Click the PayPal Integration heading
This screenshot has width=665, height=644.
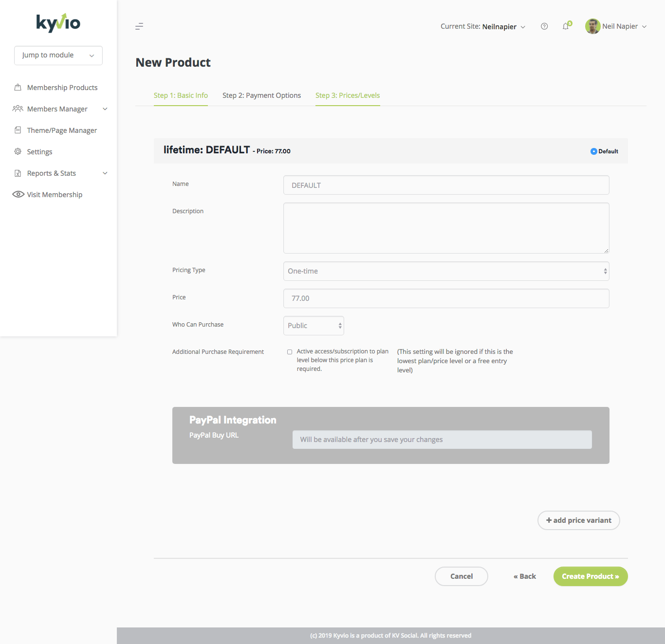click(233, 420)
